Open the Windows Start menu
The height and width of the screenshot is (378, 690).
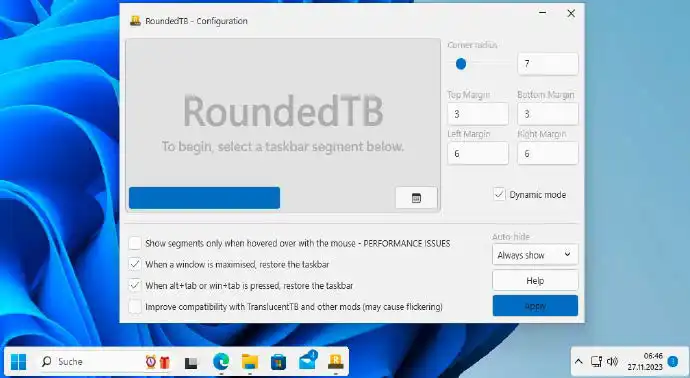click(x=18, y=362)
